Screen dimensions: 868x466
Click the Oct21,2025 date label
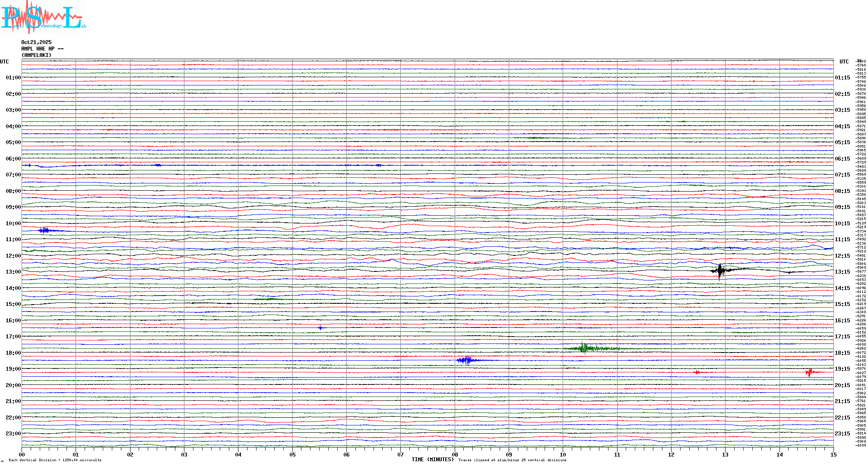pos(36,42)
